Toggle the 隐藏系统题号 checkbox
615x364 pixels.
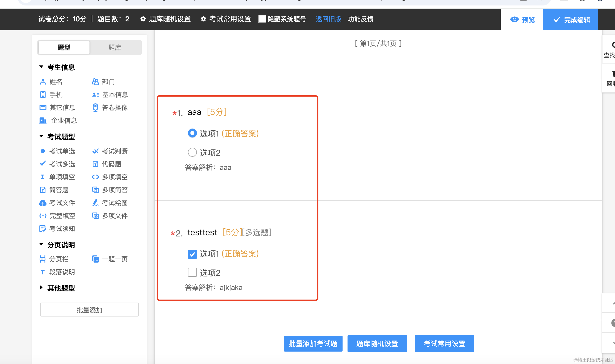[x=262, y=19]
